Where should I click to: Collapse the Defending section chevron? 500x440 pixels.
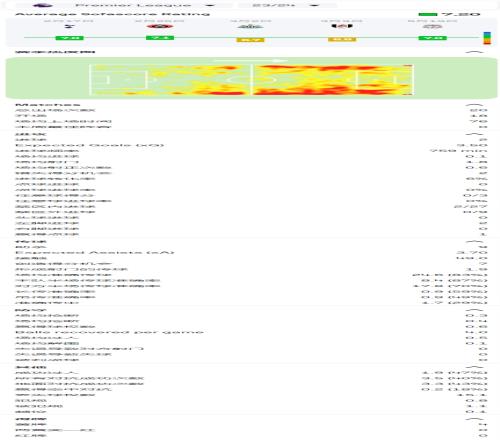click(x=474, y=310)
